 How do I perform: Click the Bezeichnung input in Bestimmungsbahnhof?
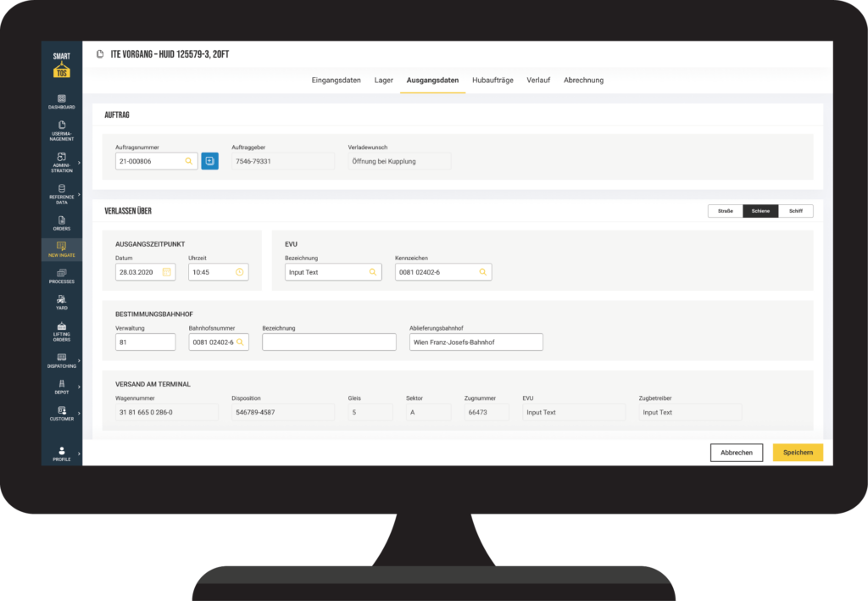coord(329,342)
